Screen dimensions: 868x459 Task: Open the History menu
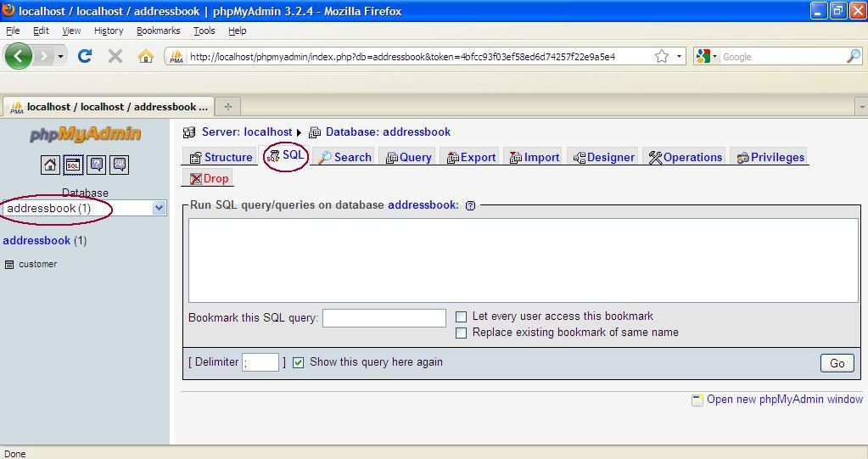click(109, 31)
